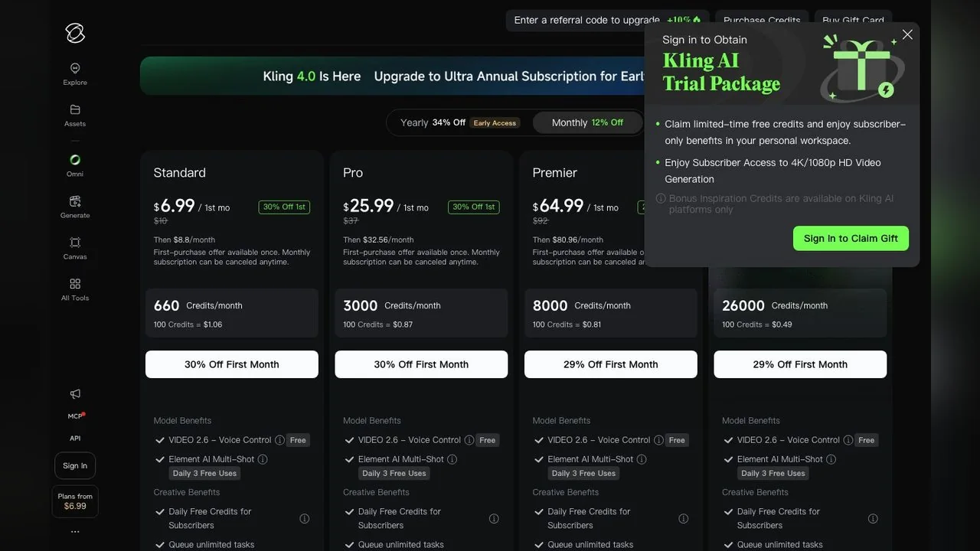Click the 30% Off 1st badge in Pro
980x551 pixels.
[474, 207]
